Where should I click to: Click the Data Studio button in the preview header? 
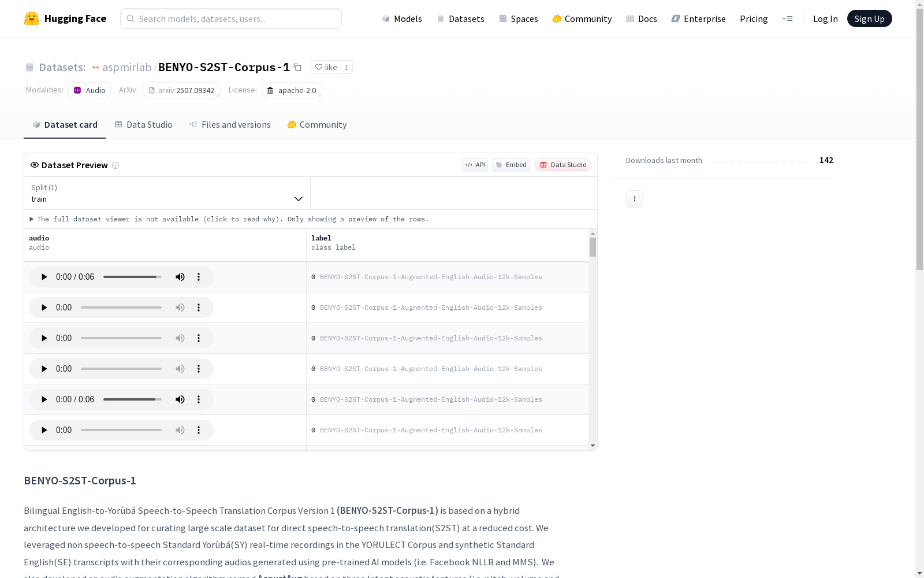pyautogui.click(x=563, y=165)
